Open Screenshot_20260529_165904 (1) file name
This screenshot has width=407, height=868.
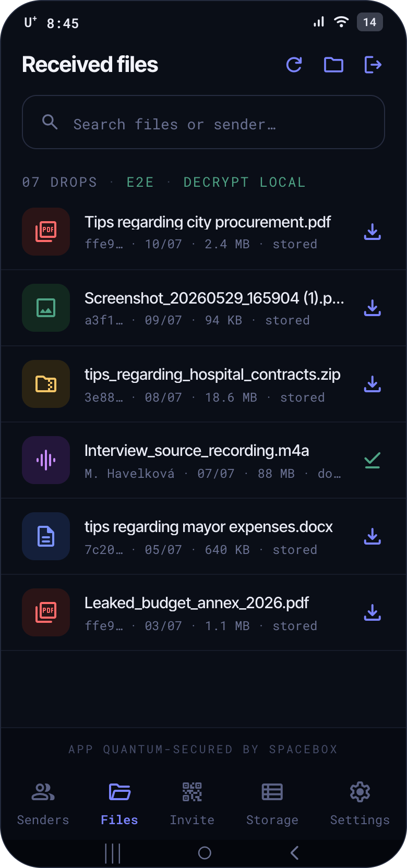[214, 298]
